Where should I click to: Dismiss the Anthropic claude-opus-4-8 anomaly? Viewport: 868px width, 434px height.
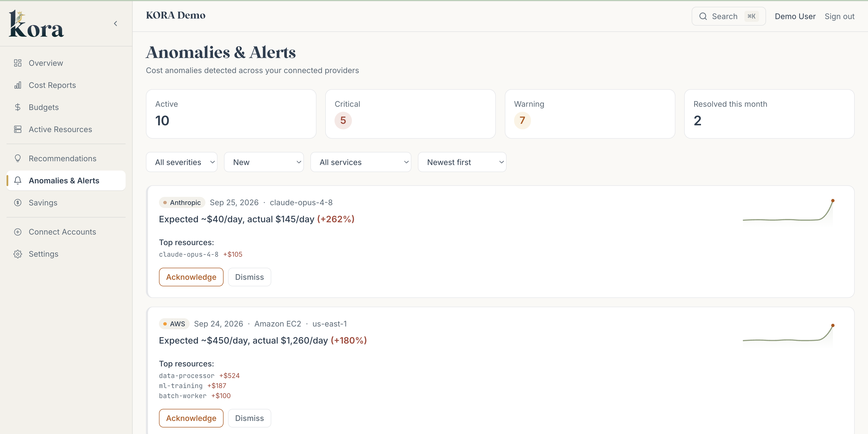249,277
